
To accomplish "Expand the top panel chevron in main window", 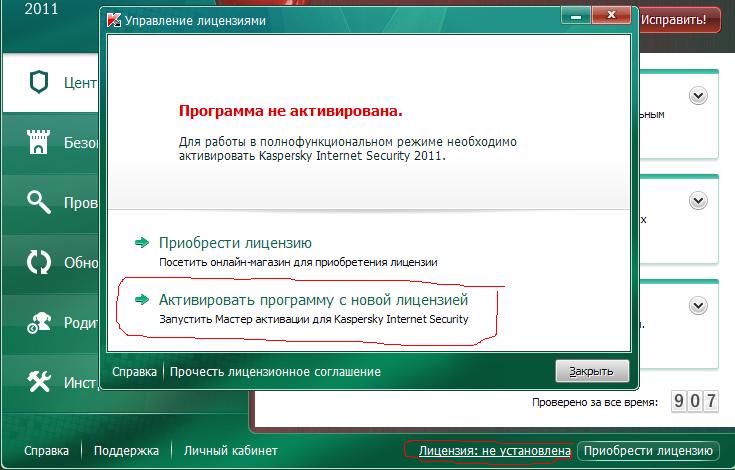I will [x=698, y=96].
